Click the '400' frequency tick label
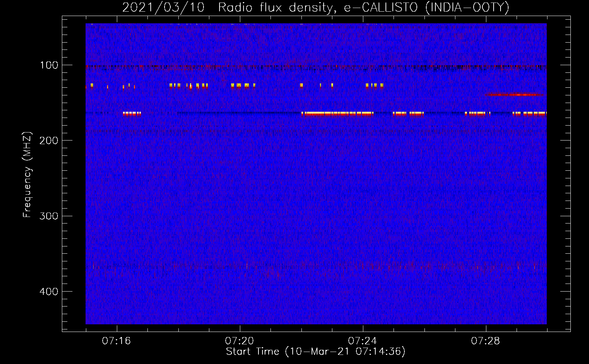Screen dimensions: 589x364 coord(49,292)
